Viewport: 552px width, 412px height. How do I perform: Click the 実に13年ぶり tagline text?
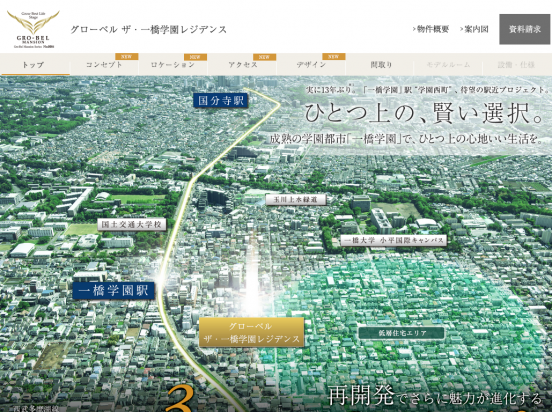(x=427, y=90)
